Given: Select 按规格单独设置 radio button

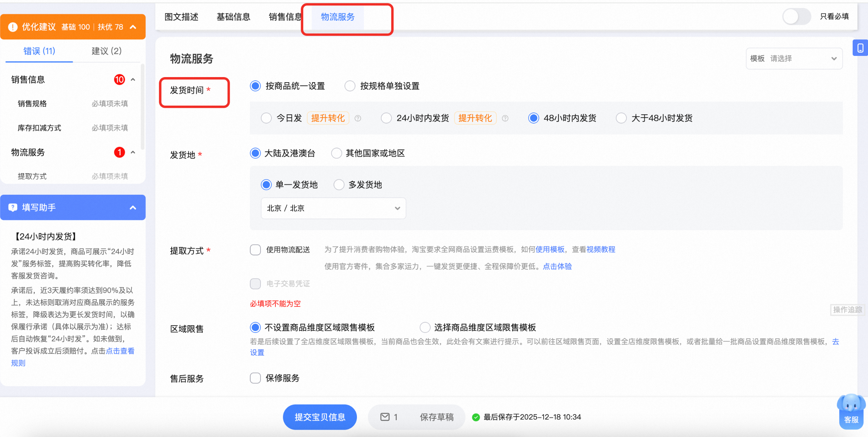Looking at the screenshot, I should [350, 86].
